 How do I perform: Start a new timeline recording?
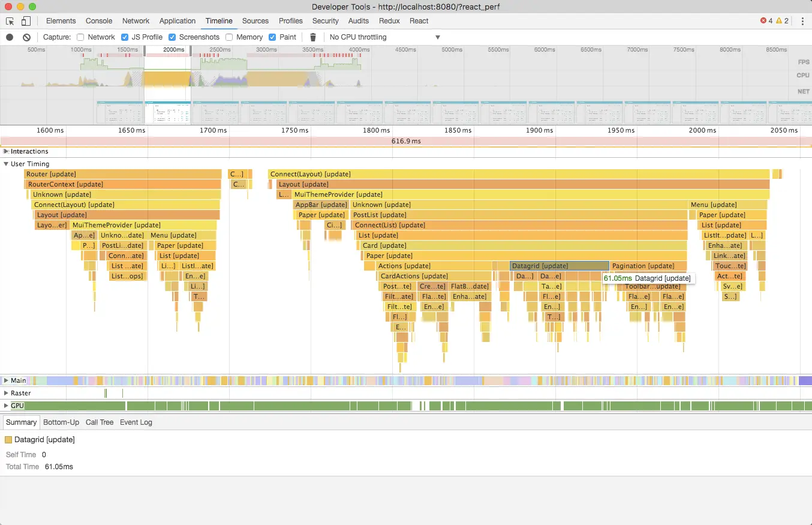(8, 37)
